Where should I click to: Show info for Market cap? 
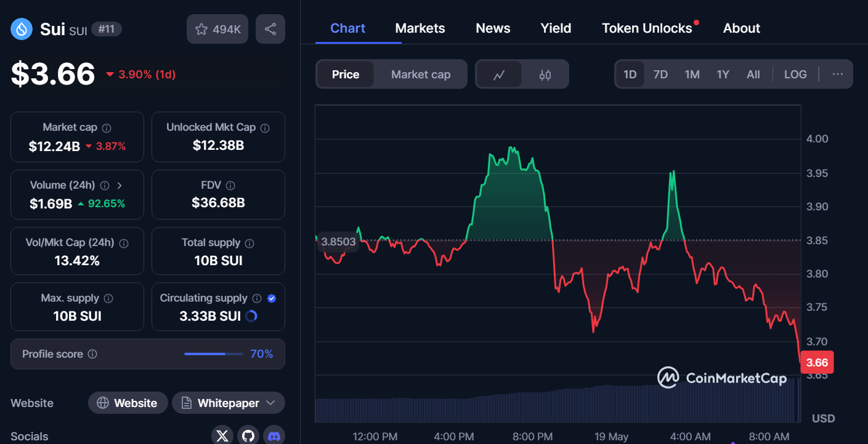coord(107,128)
